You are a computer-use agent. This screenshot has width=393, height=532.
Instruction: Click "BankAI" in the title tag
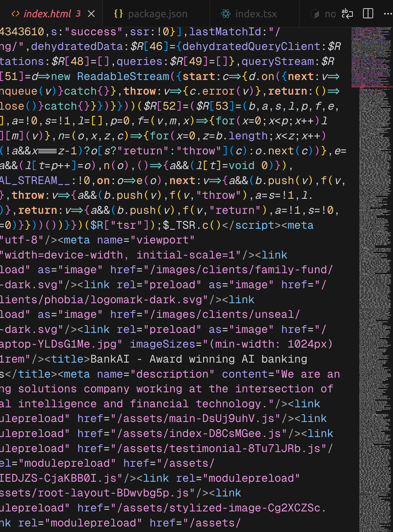coord(110,359)
